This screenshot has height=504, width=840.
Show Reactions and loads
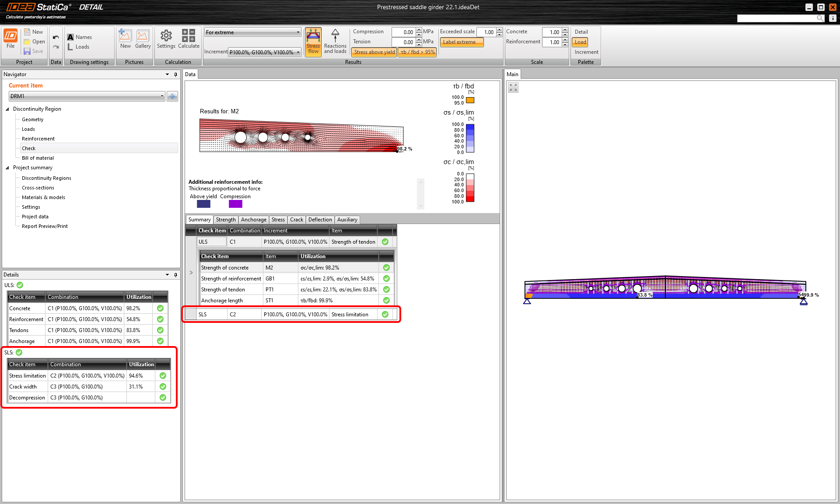point(335,41)
